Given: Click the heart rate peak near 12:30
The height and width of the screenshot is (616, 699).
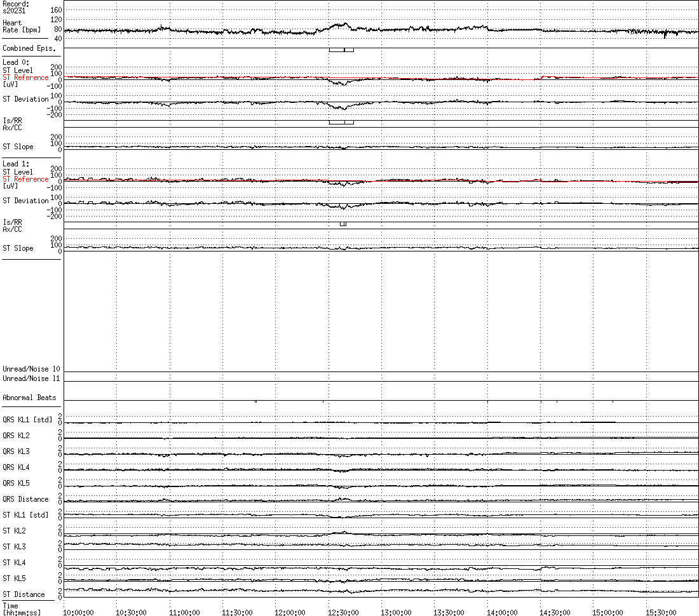Looking at the screenshot, I should click(345, 23).
